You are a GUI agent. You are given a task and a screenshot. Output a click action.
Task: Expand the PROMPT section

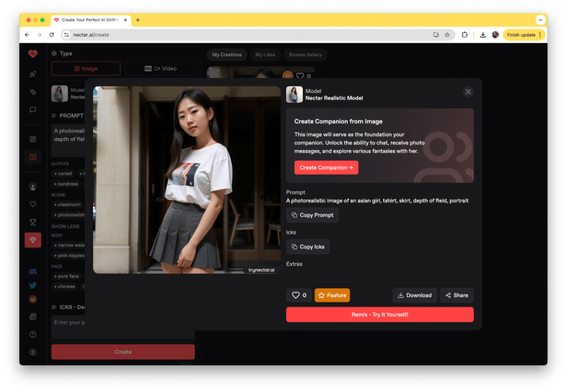68,116
